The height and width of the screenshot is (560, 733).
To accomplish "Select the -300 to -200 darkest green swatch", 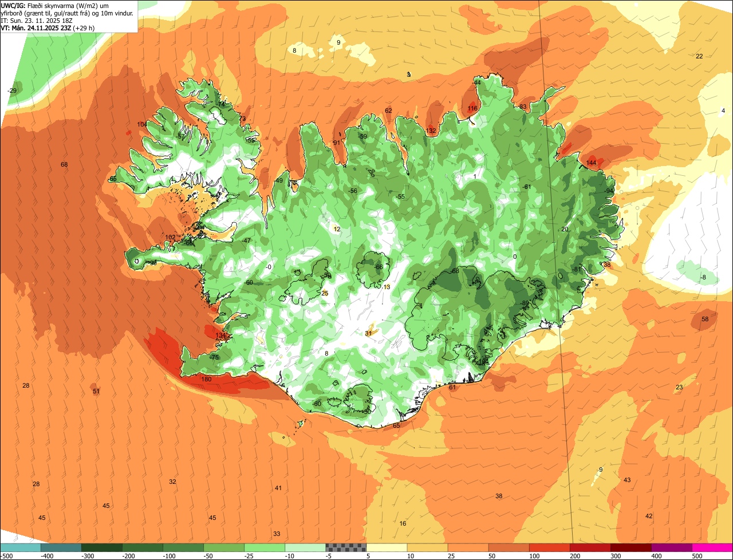I will 102,547.
